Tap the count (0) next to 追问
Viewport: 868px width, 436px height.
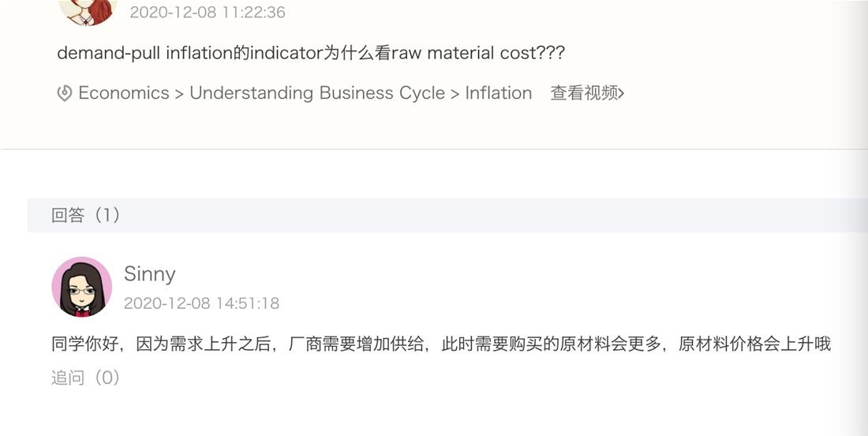tap(104, 378)
